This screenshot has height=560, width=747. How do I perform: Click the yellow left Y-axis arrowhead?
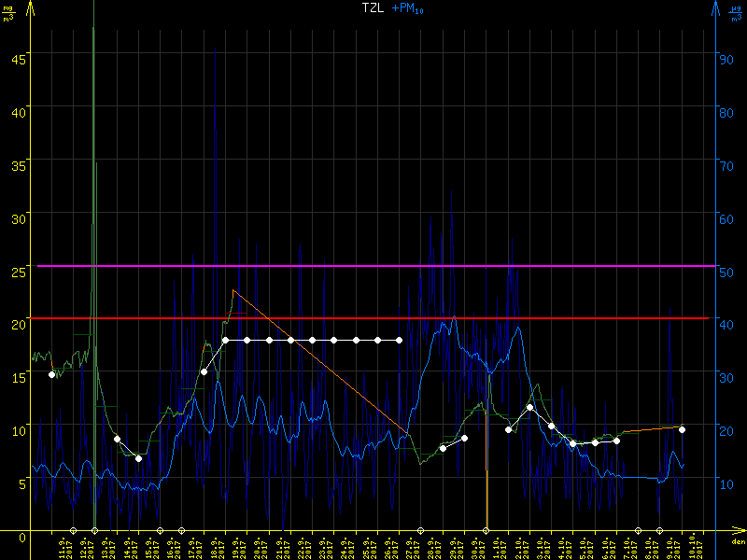pyautogui.click(x=31, y=9)
